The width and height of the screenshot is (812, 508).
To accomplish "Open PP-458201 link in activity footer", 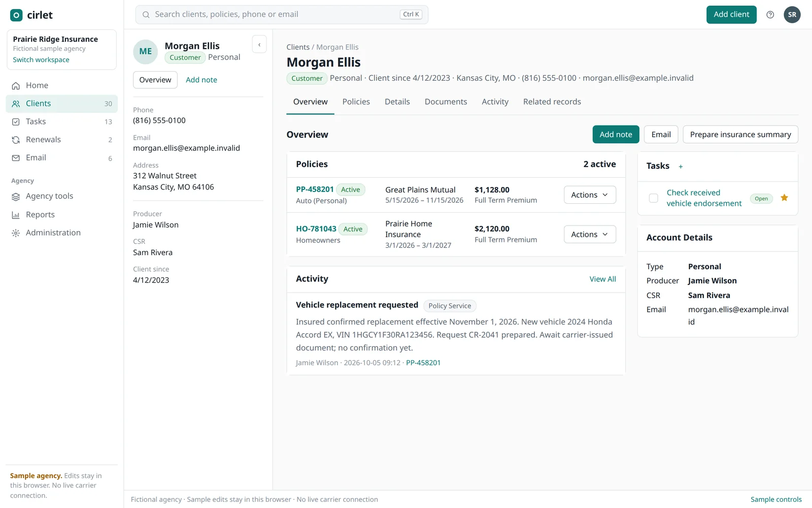I will (x=423, y=363).
